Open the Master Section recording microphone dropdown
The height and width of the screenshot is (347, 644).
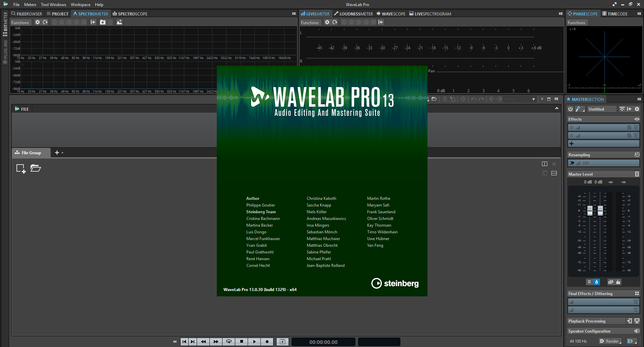[x=580, y=109]
